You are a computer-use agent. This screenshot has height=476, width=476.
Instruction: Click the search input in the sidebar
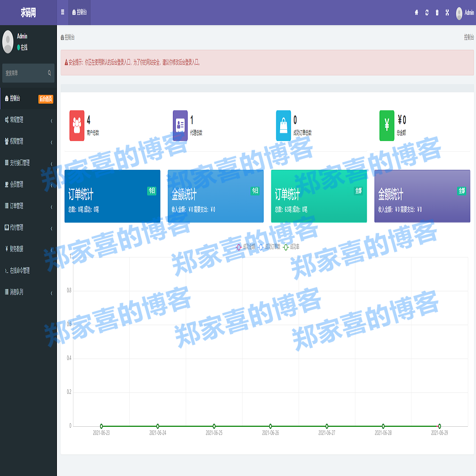[28, 73]
